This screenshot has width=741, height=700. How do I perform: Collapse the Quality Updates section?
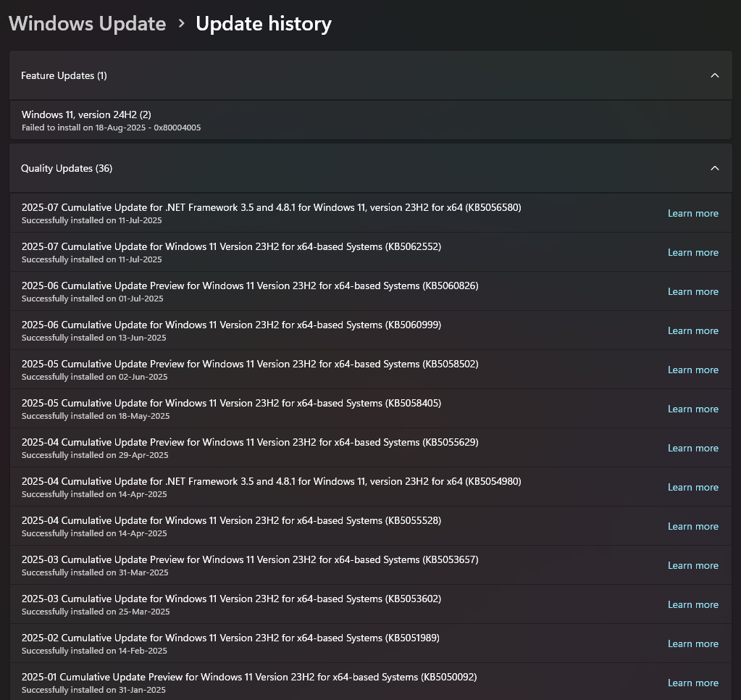715,167
